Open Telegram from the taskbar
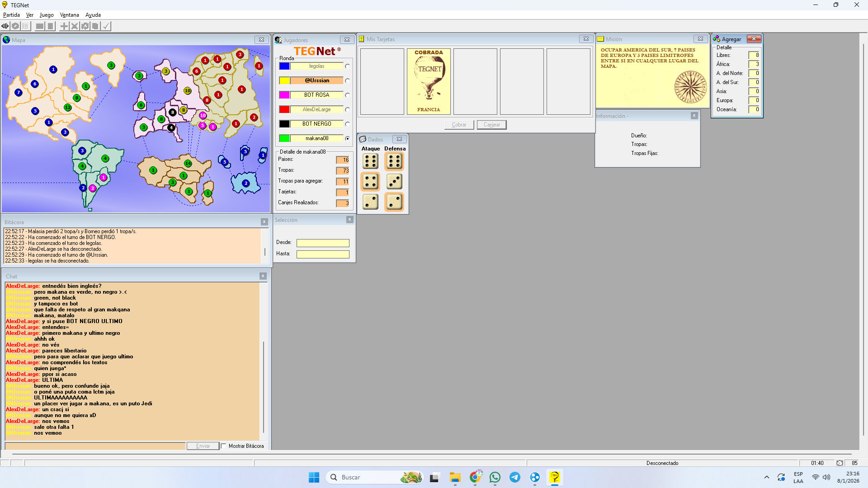This screenshot has height=488, width=868. point(515,477)
